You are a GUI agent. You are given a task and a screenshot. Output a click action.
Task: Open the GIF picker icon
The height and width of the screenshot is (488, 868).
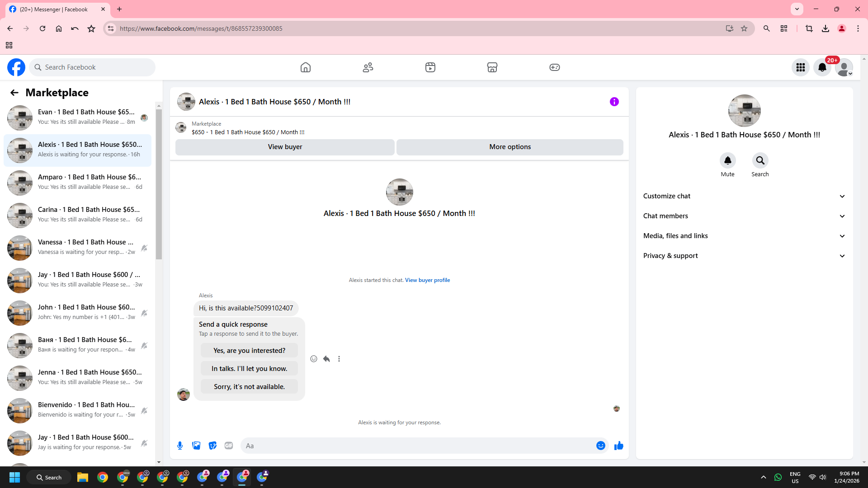[x=229, y=446]
